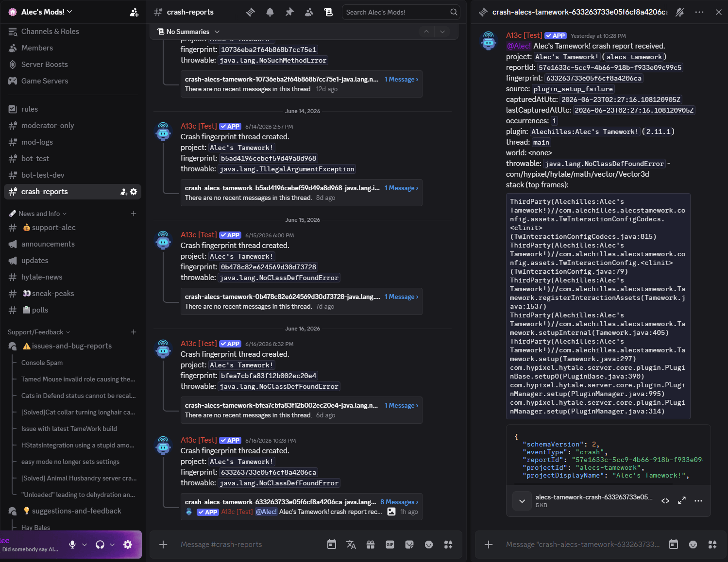Open notification settings bell icon
This screenshot has height=562, width=728.
click(270, 12)
